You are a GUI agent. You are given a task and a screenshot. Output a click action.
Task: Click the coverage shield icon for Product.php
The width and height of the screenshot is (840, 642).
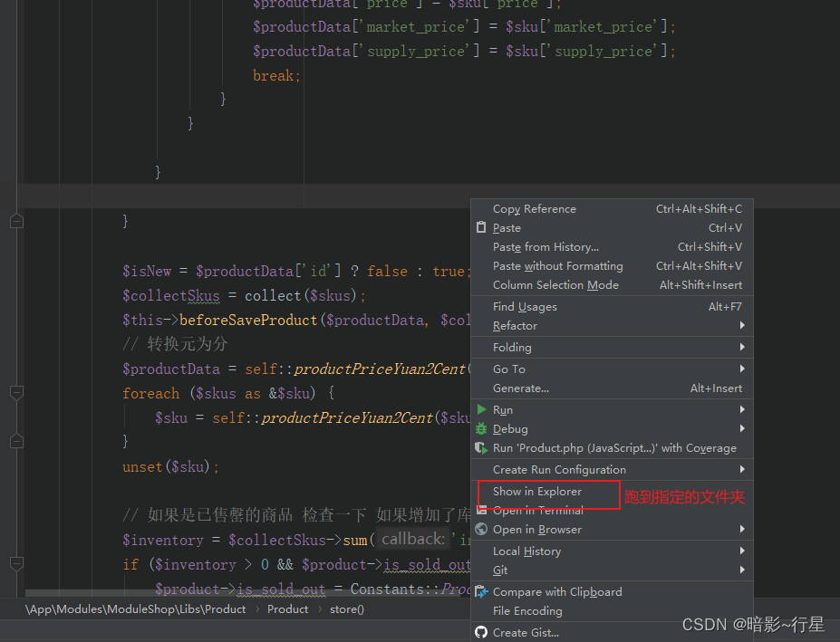coord(481,447)
